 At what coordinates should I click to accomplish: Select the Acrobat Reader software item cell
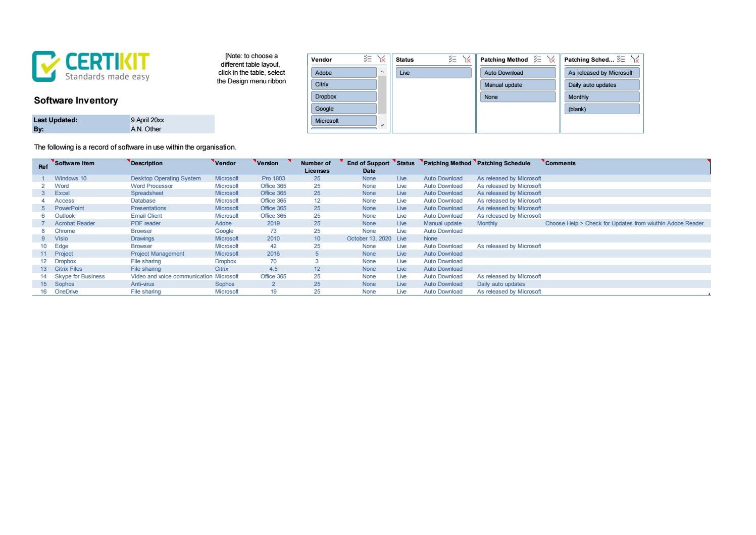[74, 223]
